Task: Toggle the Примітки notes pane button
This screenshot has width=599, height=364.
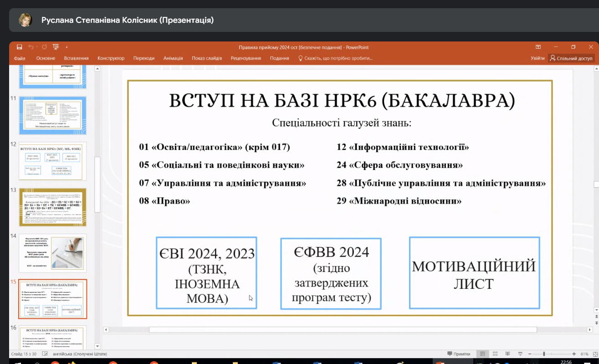Action: [x=459, y=354]
